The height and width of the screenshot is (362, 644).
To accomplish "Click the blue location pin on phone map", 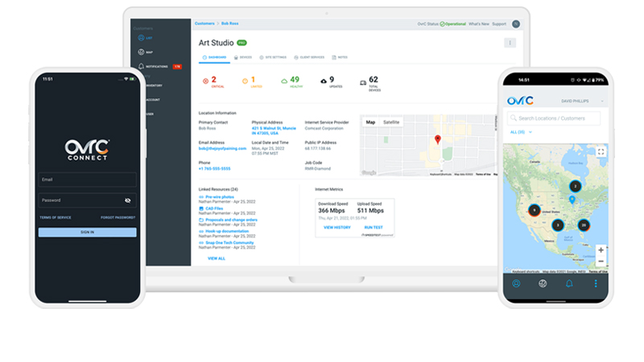I will pyautogui.click(x=572, y=200).
